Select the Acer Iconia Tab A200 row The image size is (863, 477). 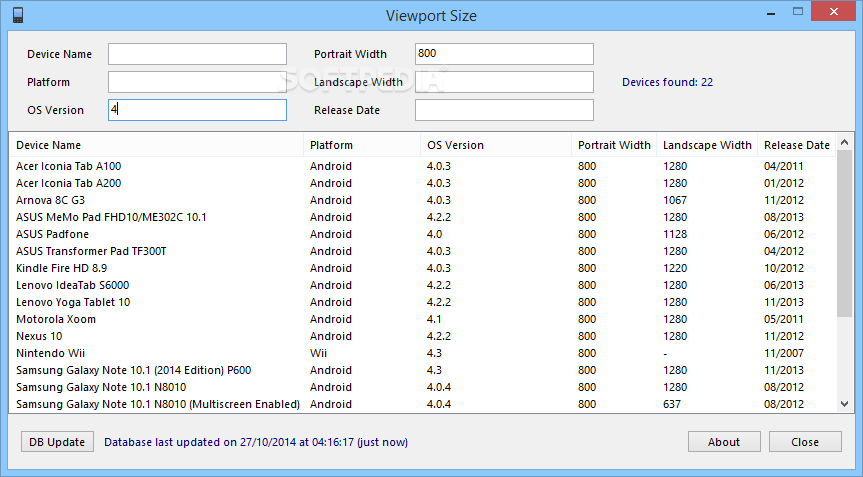[x=423, y=183]
